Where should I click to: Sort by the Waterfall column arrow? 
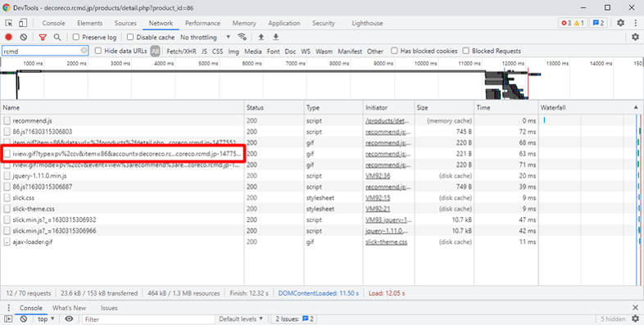[x=636, y=107]
